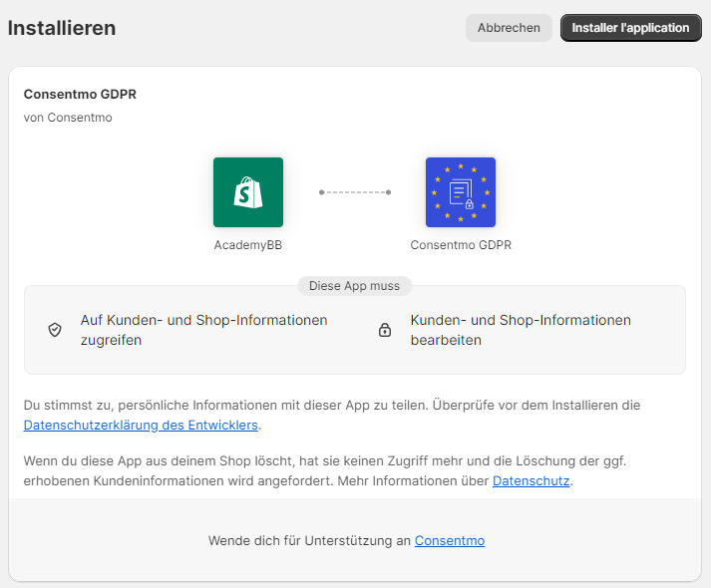Open the Datenschutzerklärung des Entwicklers link

coord(141,426)
